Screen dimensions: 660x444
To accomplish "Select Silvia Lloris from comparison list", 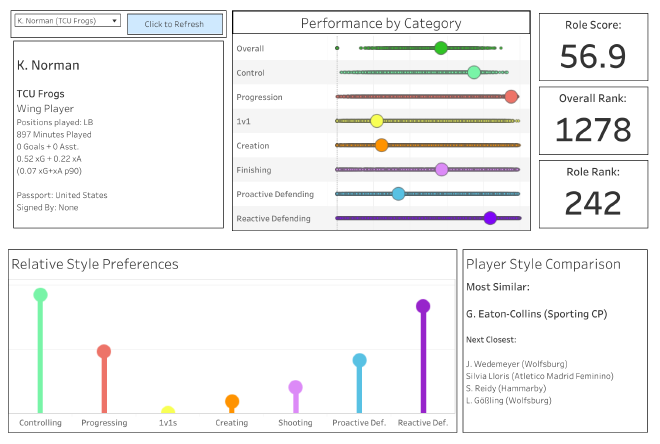I will pos(530,375).
